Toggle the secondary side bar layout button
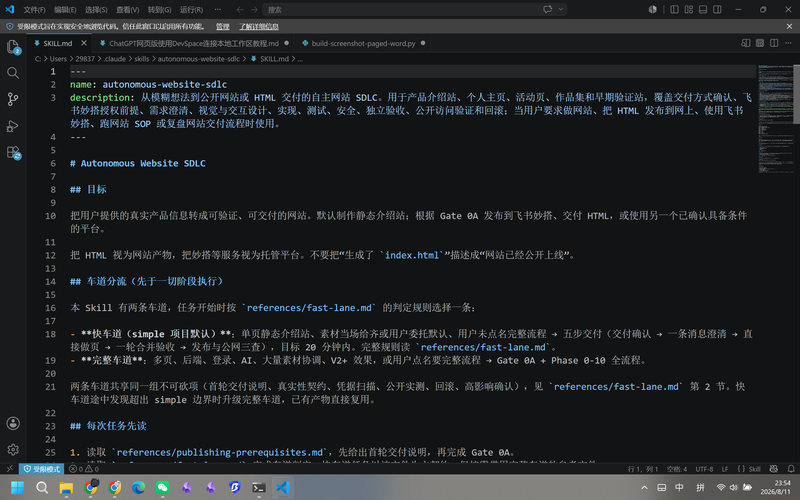Viewport: 800px width, 500px height. 717,9
